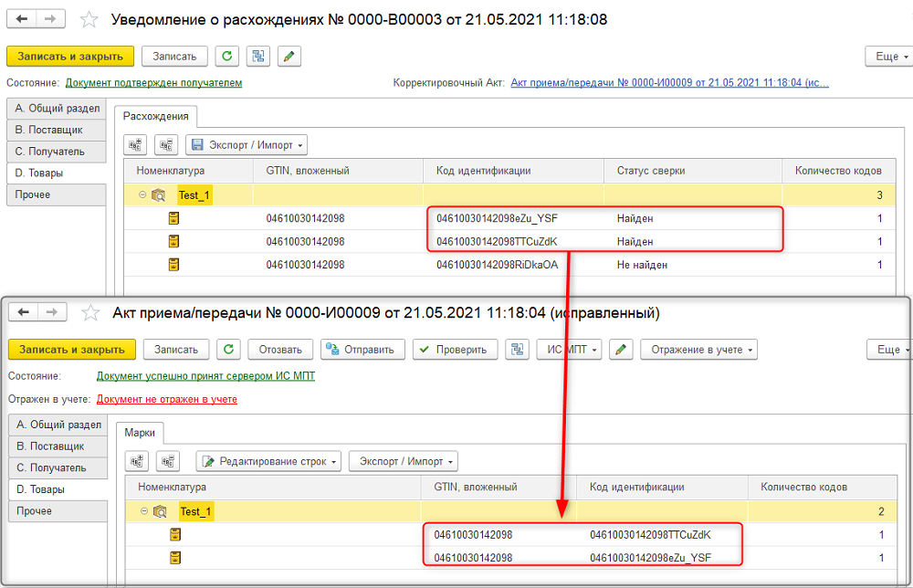Click the refresh icon in the upper toolbar
Viewport: 913px width, 588px height.
pyautogui.click(x=227, y=57)
